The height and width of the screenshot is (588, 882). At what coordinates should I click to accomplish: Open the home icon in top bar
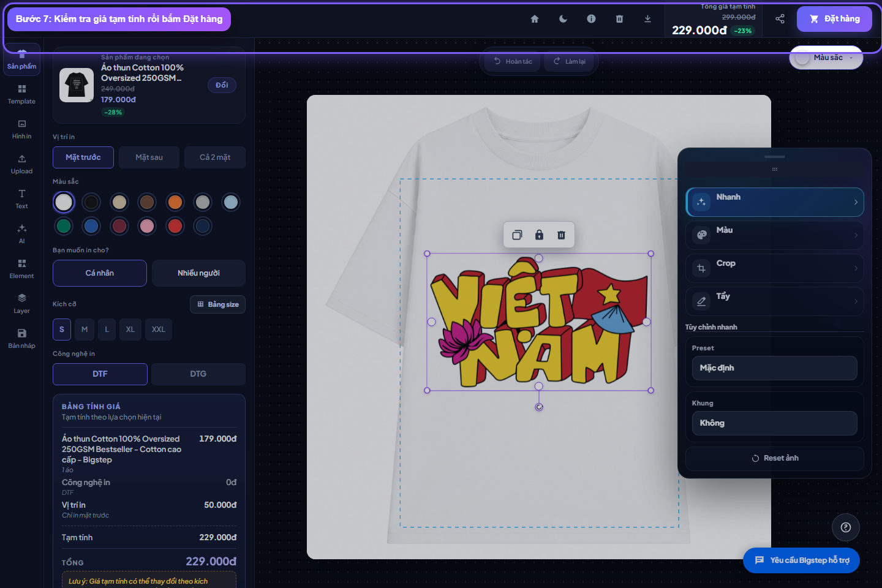coord(535,19)
